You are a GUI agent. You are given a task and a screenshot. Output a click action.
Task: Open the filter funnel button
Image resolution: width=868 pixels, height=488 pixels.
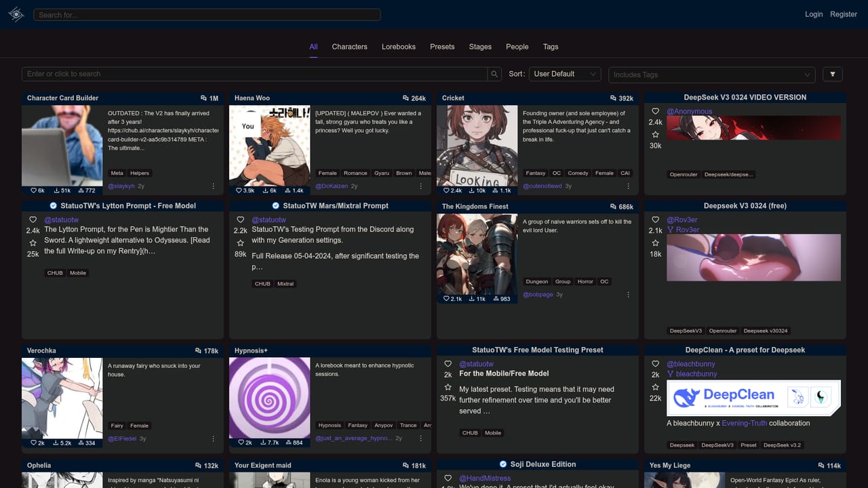pyautogui.click(x=832, y=74)
